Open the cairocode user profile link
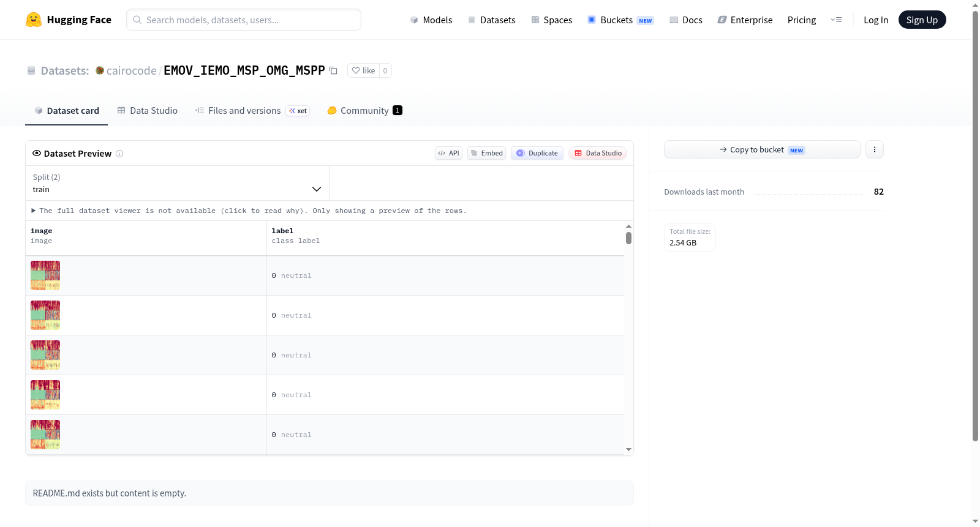 131,70
